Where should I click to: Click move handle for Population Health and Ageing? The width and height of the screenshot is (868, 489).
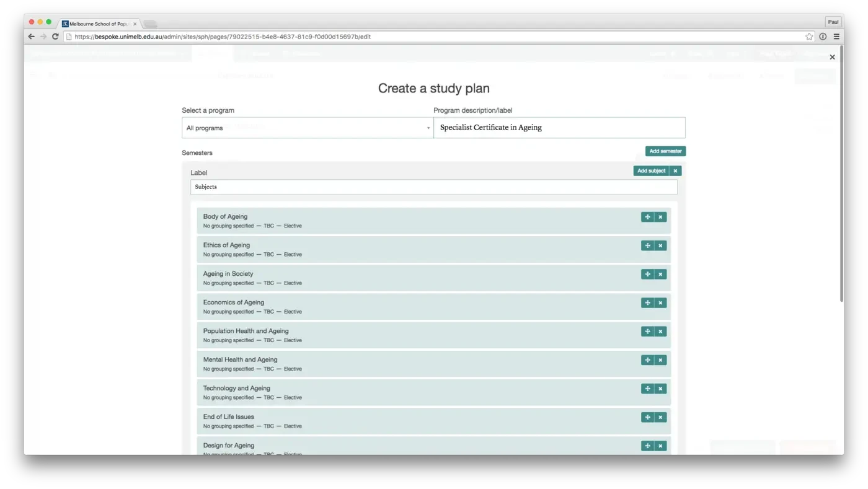point(647,331)
